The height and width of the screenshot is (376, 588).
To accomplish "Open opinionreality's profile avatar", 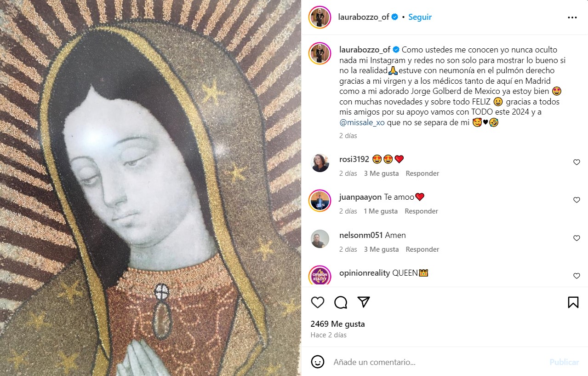I will pyautogui.click(x=320, y=276).
